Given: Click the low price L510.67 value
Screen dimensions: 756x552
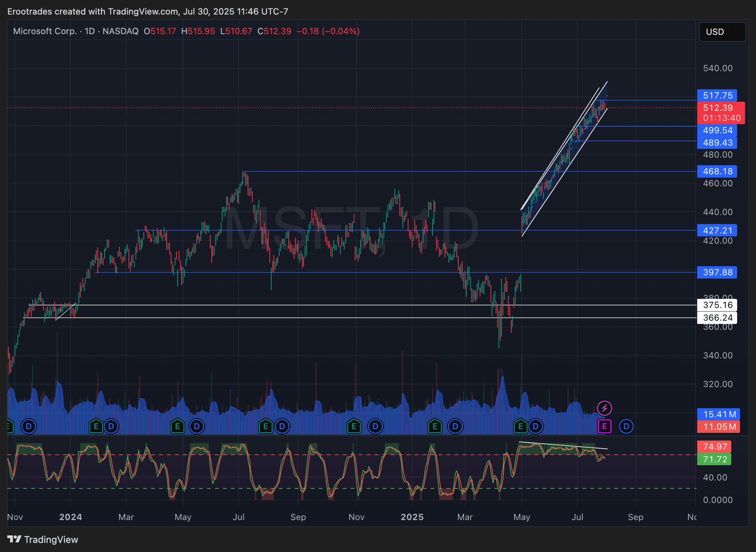Looking at the screenshot, I should coord(236,31).
